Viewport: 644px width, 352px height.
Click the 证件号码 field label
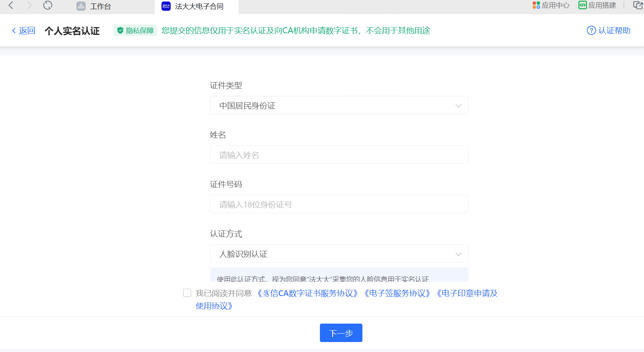(x=226, y=184)
